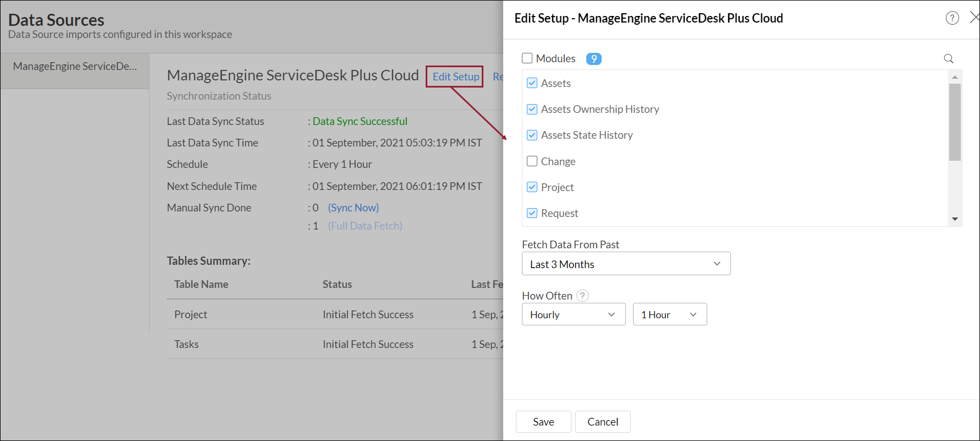This screenshot has height=441, width=980.
Task: Uncheck the Project module
Action: click(532, 187)
